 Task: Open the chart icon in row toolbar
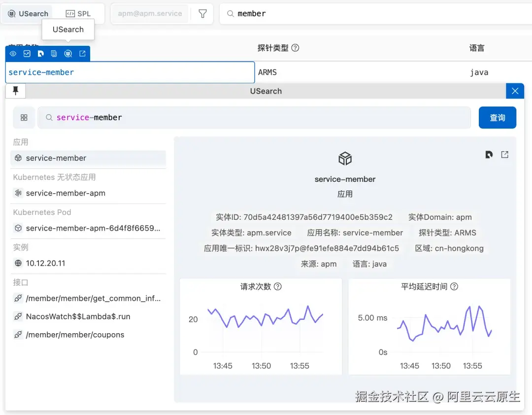[27, 54]
